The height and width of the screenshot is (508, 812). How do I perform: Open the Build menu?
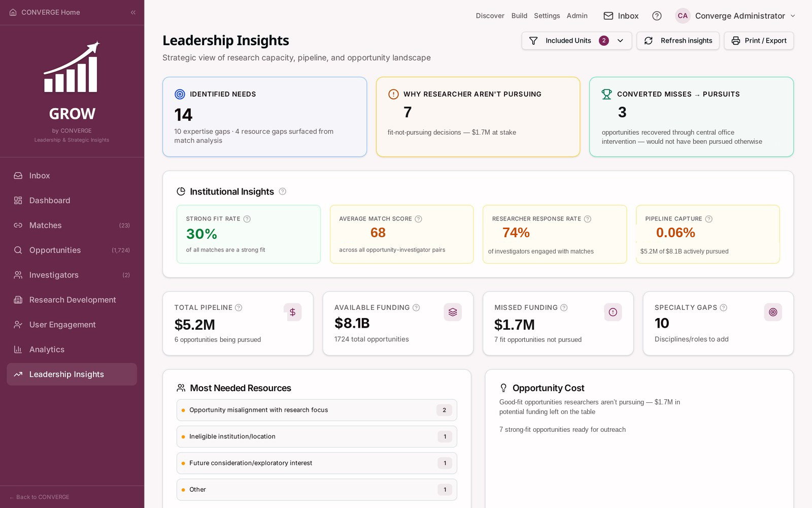click(519, 16)
